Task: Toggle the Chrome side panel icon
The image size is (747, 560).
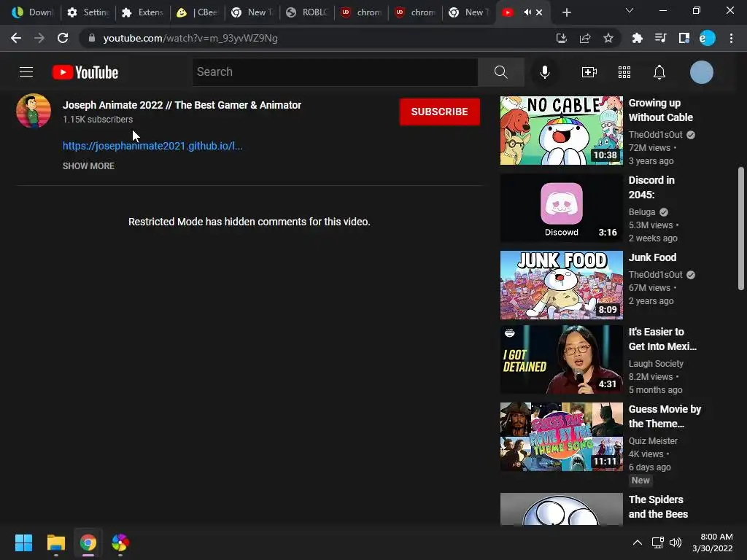Action: coord(684,38)
